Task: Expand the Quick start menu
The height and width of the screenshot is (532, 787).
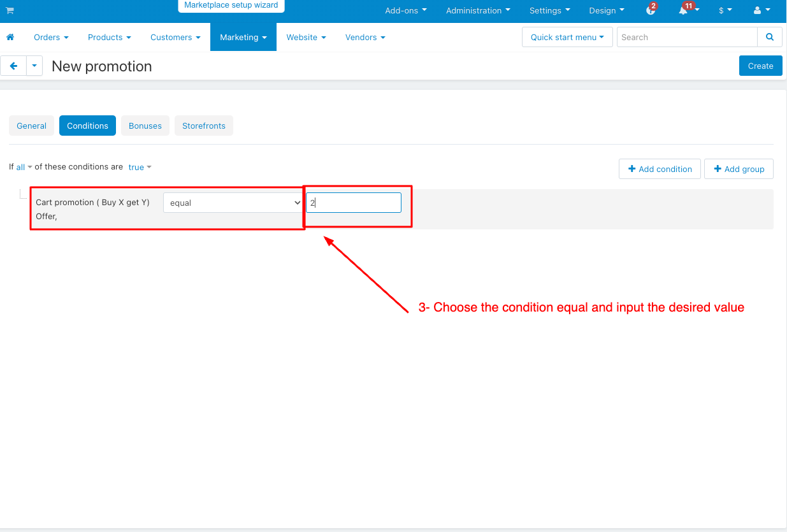Action: (x=567, y=37)
